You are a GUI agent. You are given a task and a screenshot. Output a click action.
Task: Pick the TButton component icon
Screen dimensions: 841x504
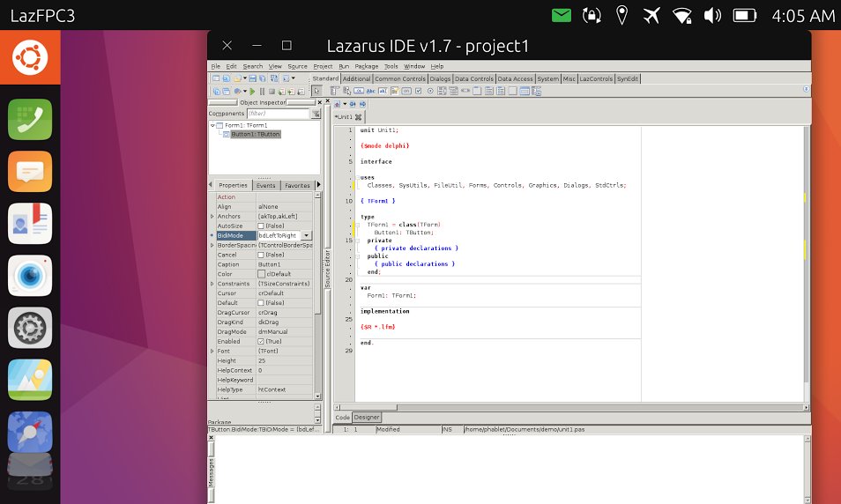tap(359, 91)
